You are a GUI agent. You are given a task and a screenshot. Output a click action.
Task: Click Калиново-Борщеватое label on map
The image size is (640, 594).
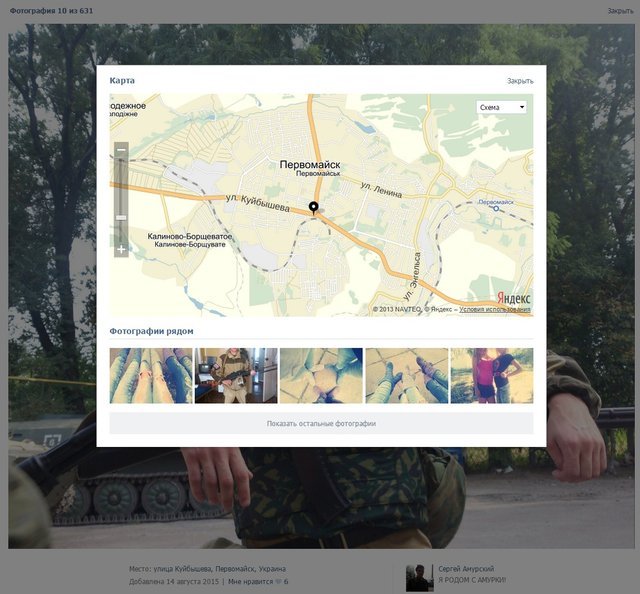click(190, 236)
